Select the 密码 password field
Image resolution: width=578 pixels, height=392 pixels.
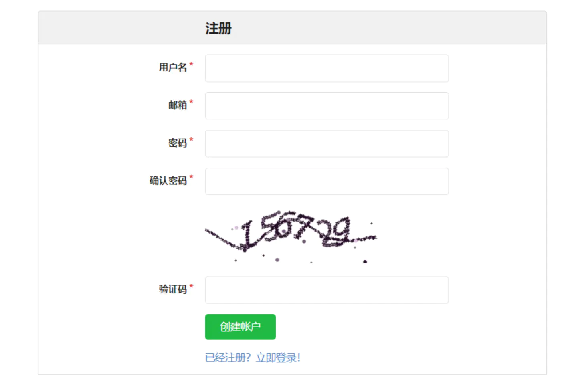tap(327, 143)
